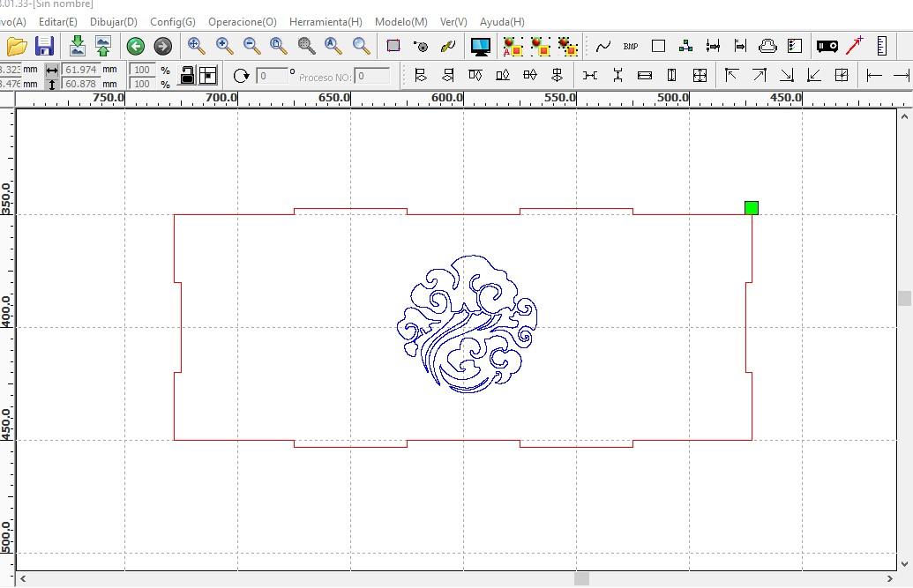
Task: Click the cut path dot-and-circle icon
Action: pos(421,46)
